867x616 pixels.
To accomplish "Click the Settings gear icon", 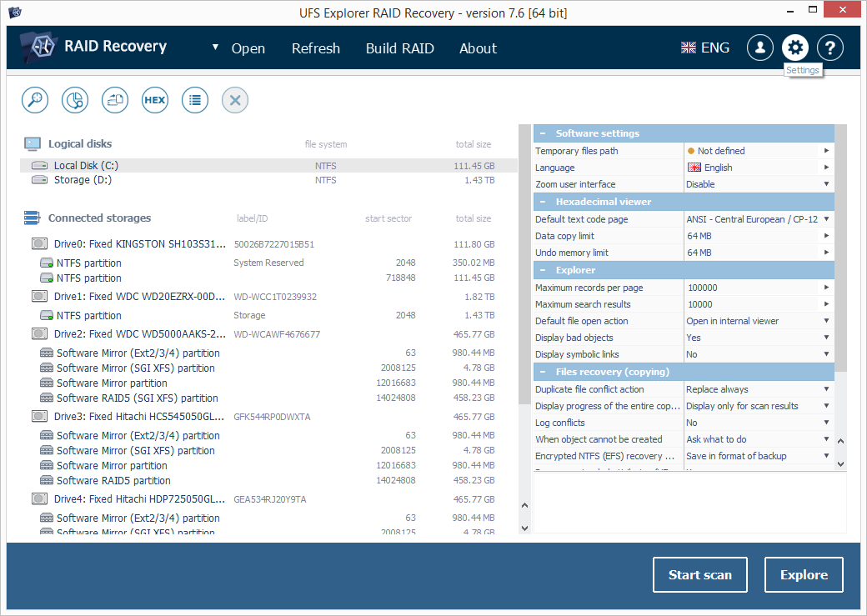I will (x=795, y=48).
